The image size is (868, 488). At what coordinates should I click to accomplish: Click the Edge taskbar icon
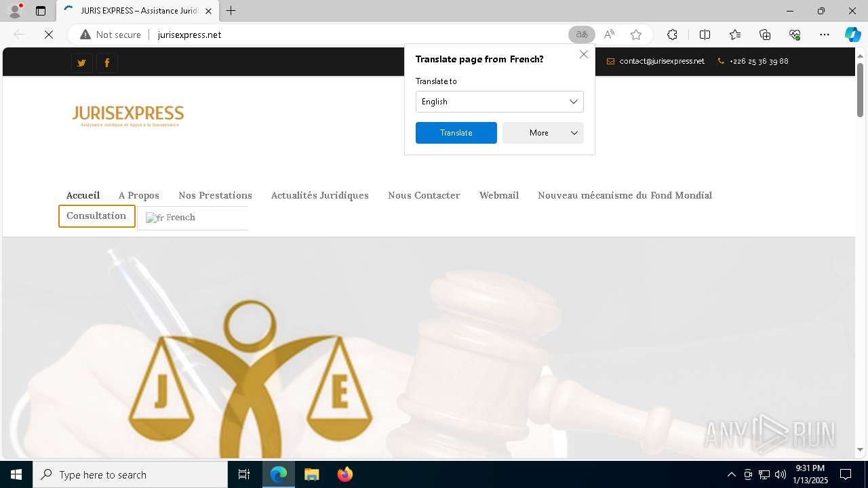tap(279, 474)
